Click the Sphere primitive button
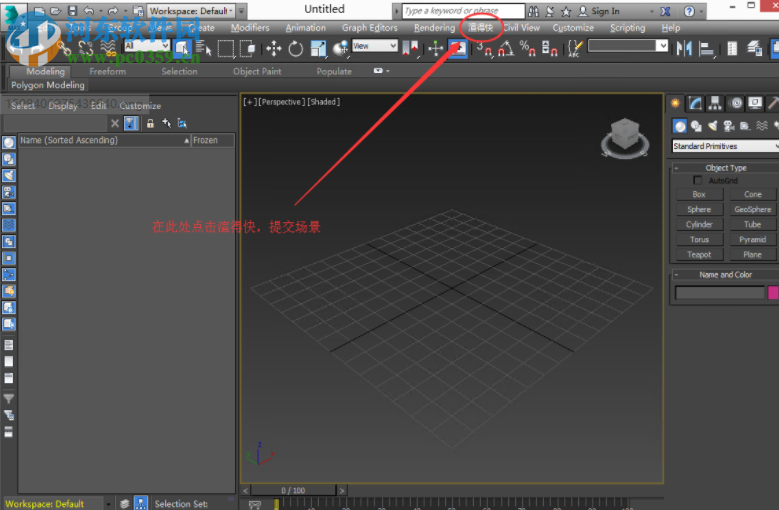Image resolution: width=779 pixels, height=510 pixels. click(699, 209)
